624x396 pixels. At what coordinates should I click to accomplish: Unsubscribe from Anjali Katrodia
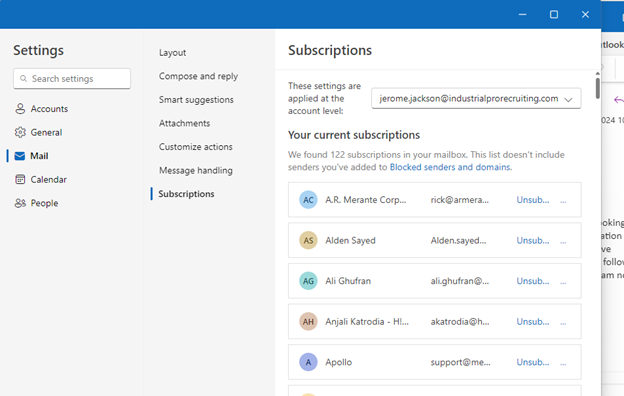click(532, 322)
